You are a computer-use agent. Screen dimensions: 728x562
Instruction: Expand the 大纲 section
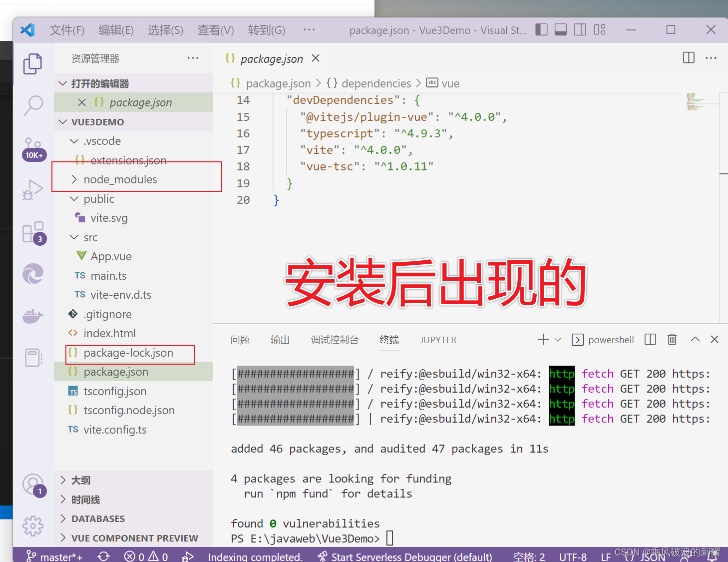[133, 480]
